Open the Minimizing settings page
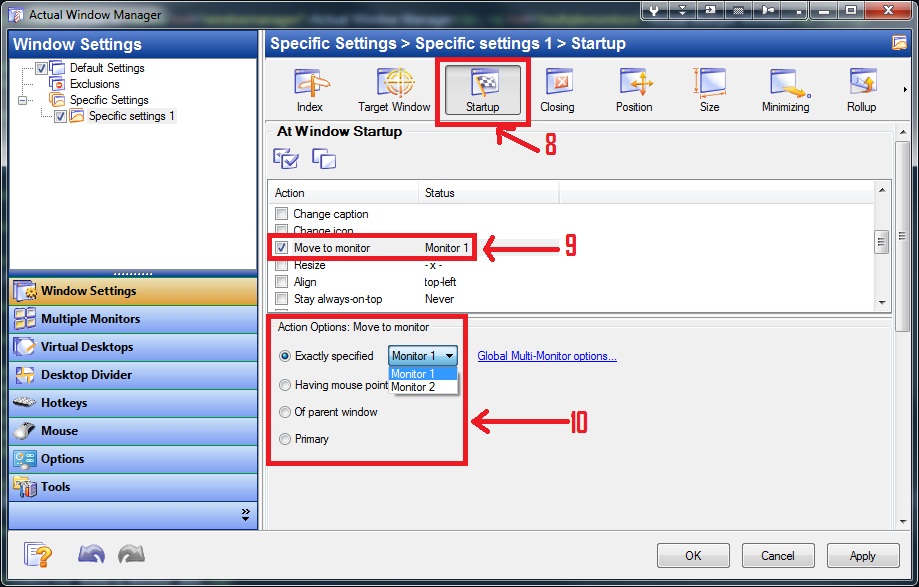 click(785, 90)
